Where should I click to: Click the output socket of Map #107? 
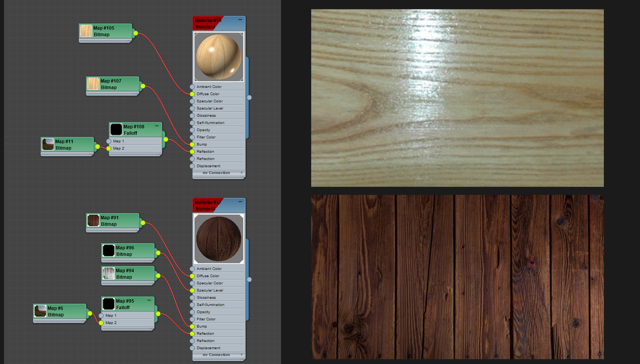tap(143, 86)
